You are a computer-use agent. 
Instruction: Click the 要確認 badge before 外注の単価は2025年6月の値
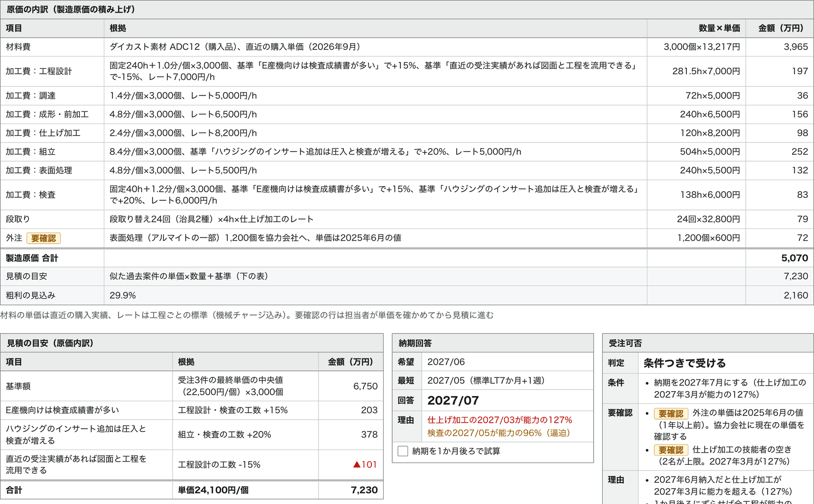(x=671, y=413)
